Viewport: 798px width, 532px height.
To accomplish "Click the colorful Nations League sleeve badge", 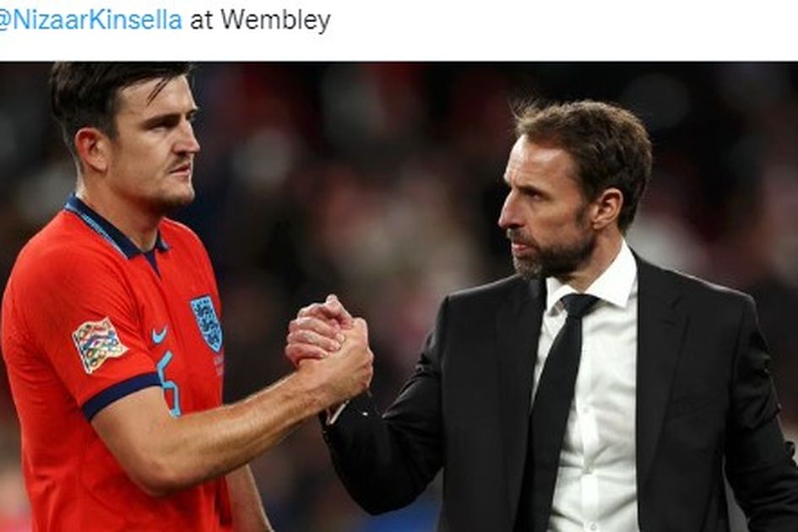I will point(99,345).
